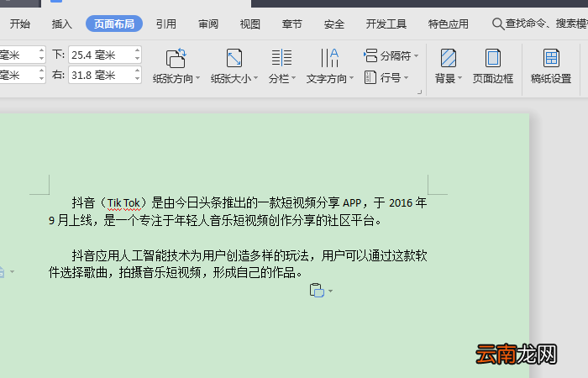Open the 特色应用 tab

tap(449, 24)
